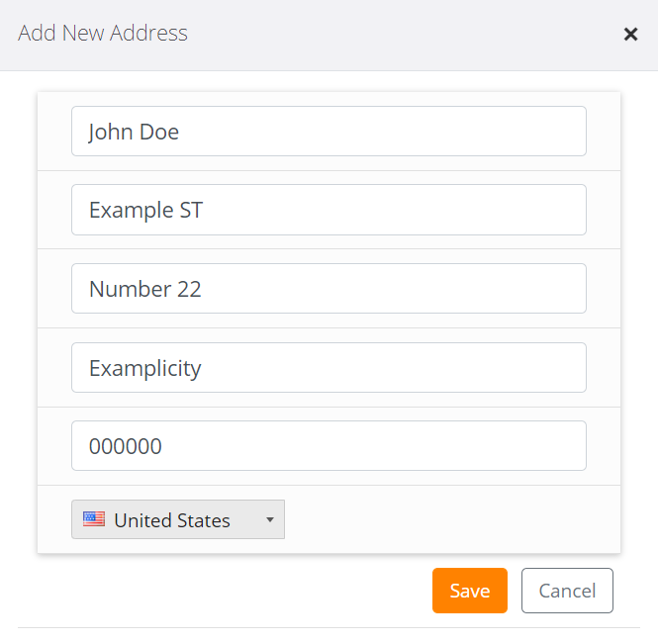Open the United States country selector
658x644 pixels.
(x=178, y=519)
